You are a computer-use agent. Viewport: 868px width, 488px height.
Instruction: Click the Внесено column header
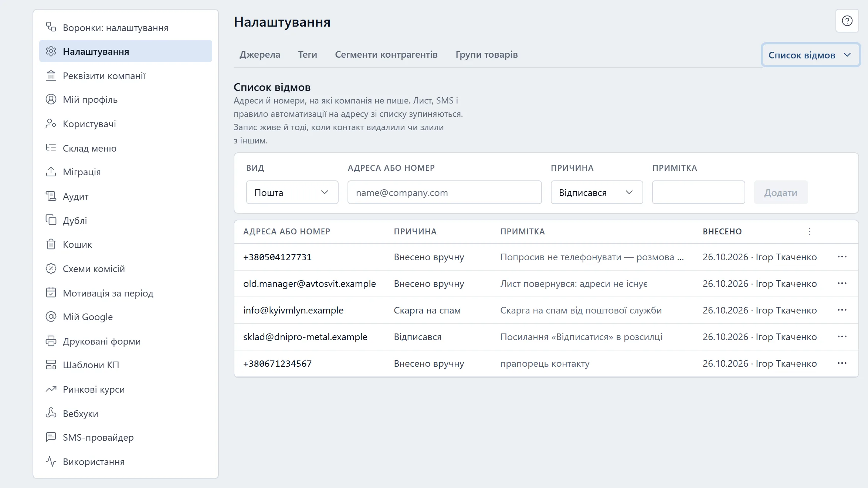[722, 231]
